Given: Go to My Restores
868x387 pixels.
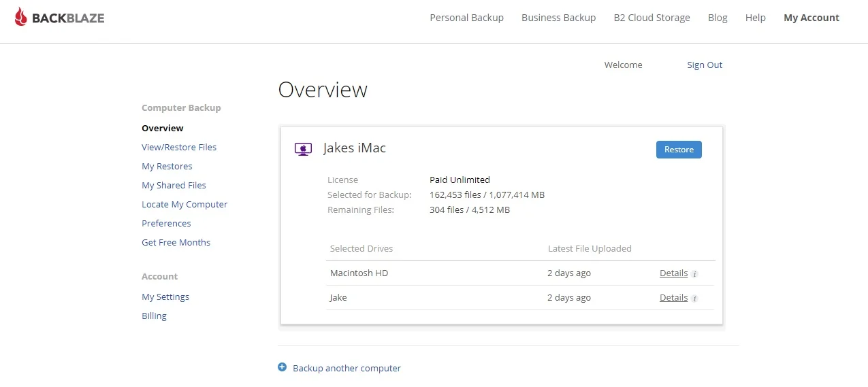Looking at the screenshot, I should pos(167,166).
